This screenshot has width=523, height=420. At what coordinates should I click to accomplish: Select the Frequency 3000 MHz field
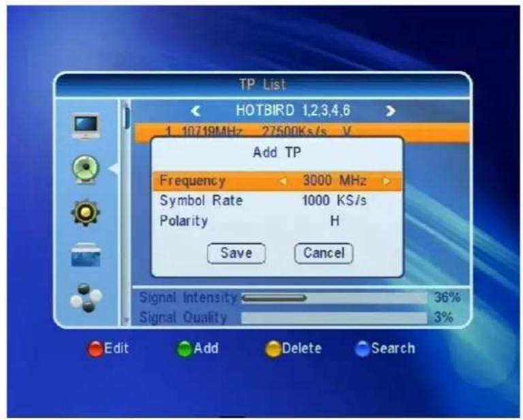[277, 181]
